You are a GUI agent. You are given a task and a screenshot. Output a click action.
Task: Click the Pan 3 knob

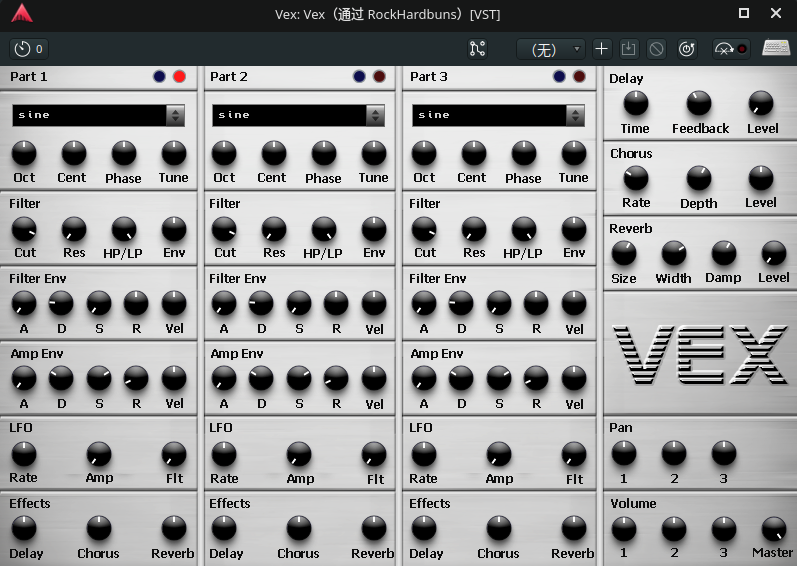tap(724, 454)
